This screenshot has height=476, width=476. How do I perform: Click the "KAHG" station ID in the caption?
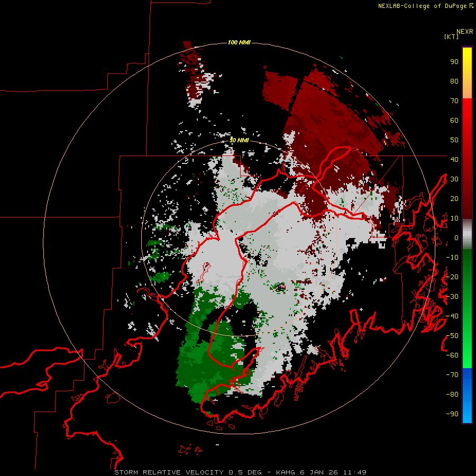[x=286, y=472]
